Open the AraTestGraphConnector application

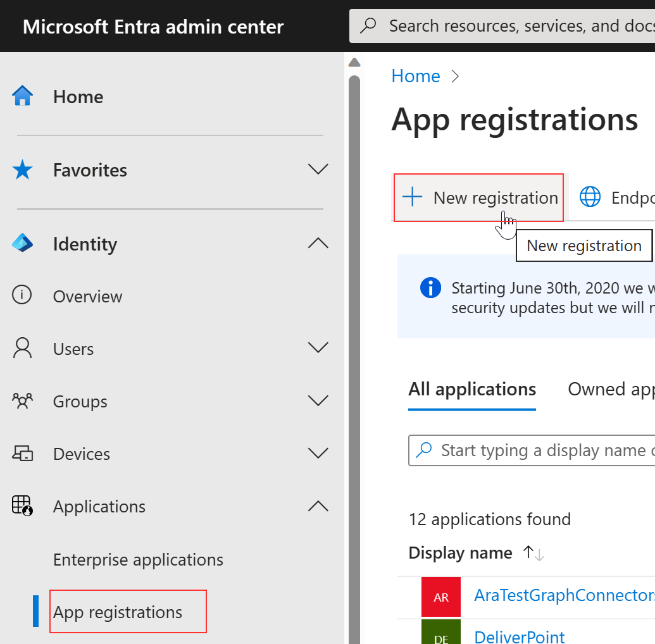click(563, 595)
